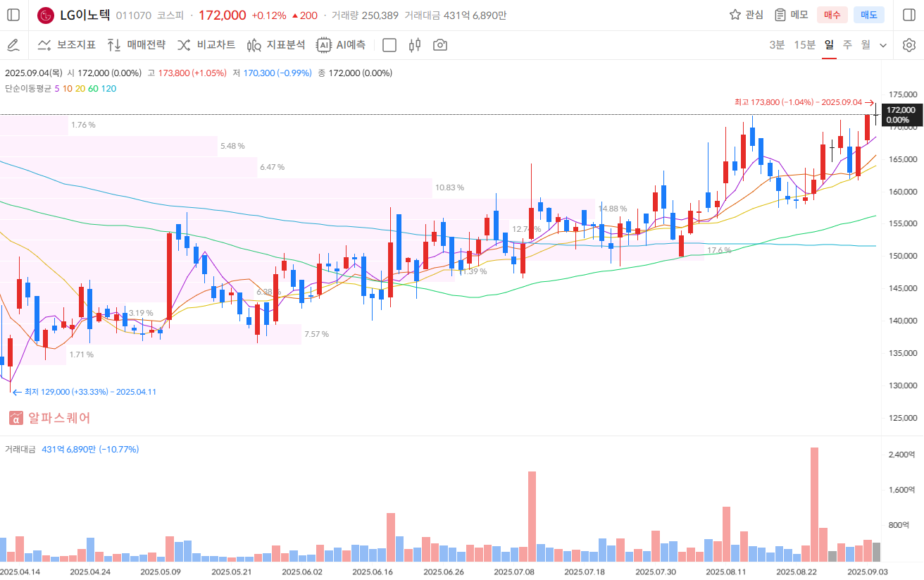Screen dimensions: 924x580
Task: Click date label 2025.07.08 on axis
Action: (x=514, y=572)
